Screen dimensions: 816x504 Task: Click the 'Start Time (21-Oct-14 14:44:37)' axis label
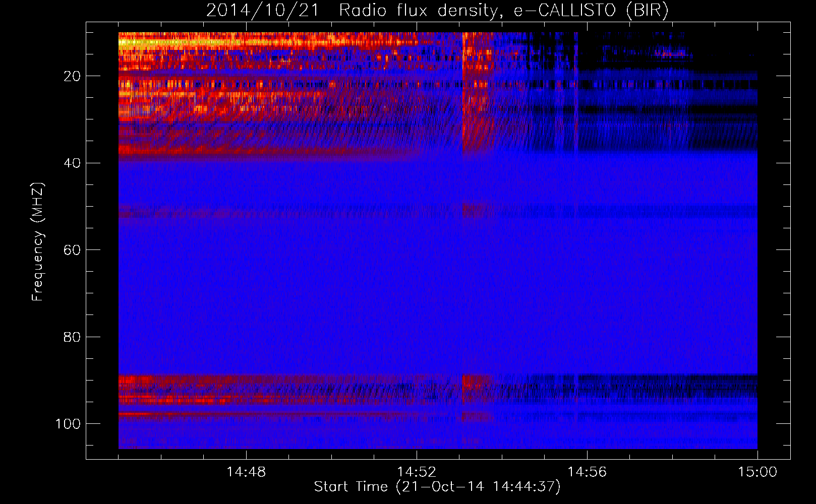click(437, 487)
